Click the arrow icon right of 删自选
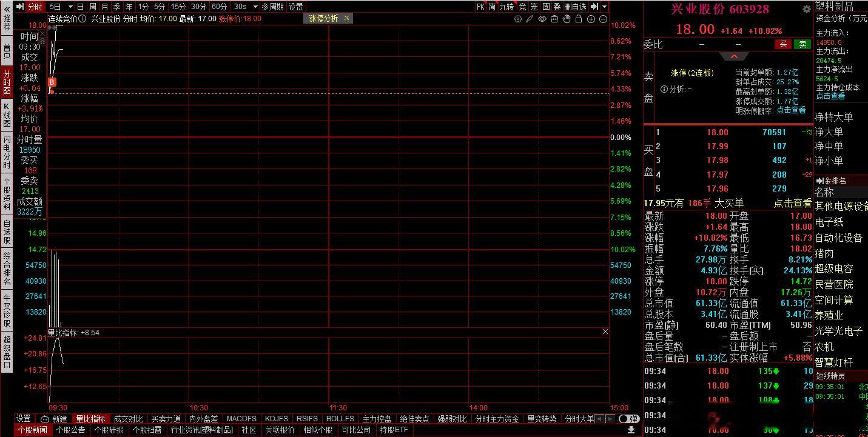Image resolution: width=868 pixels, height=437 pixels. click(x=594, y=7)
